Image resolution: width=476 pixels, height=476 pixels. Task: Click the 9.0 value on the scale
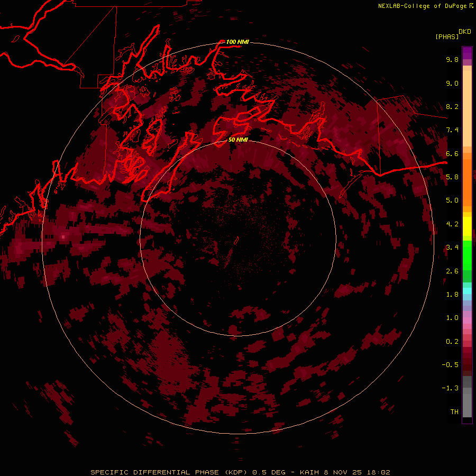pyautogui.click(x=452, y=83)
